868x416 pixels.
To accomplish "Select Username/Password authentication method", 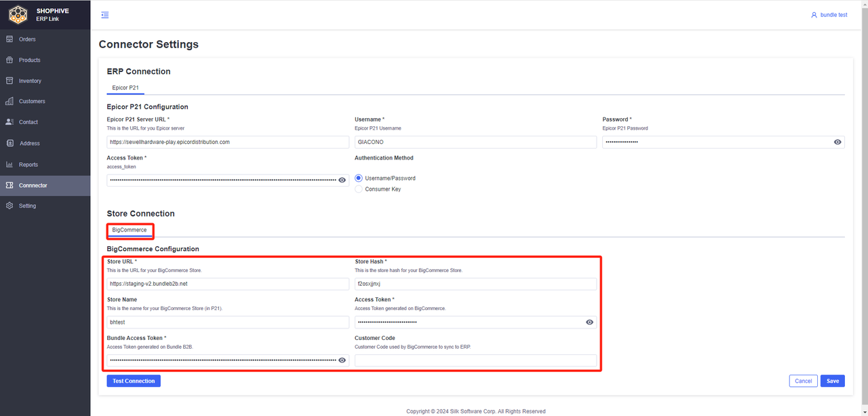I will pyautogui.click(x=359, y=178).
